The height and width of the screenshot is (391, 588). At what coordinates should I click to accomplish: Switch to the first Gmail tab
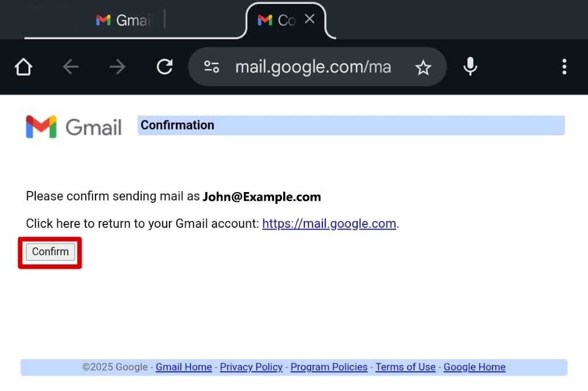pos(124,20)
